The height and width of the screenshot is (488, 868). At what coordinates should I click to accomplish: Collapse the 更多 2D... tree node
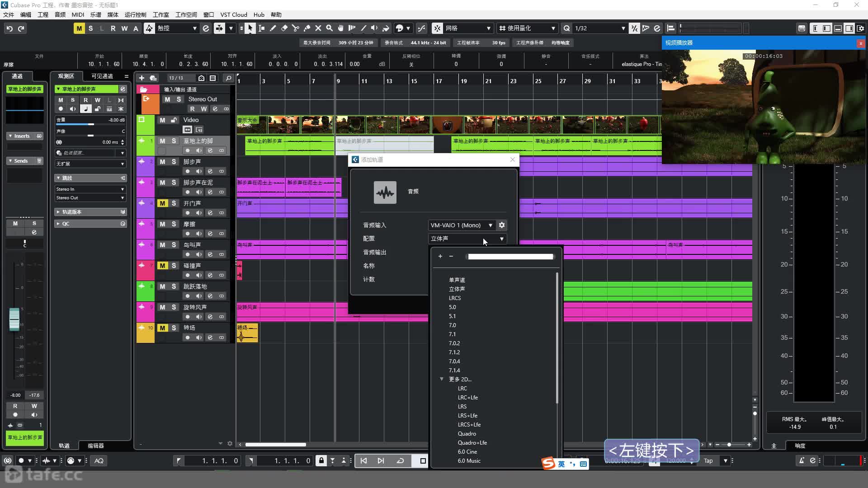(442, 379)
